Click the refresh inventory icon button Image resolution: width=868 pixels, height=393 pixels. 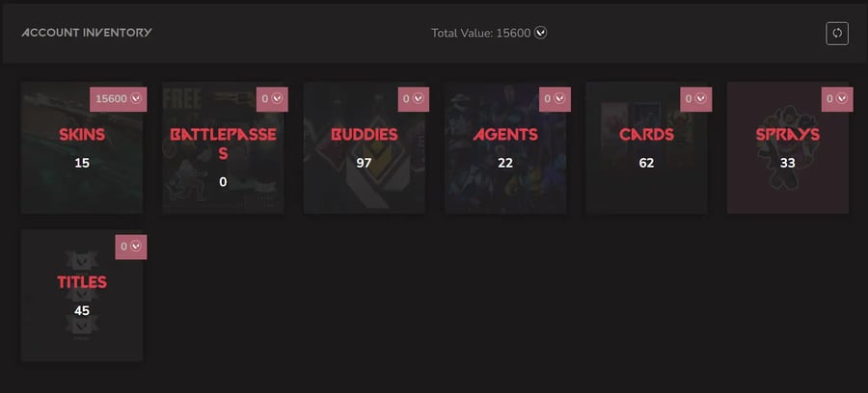coord(837,33)
